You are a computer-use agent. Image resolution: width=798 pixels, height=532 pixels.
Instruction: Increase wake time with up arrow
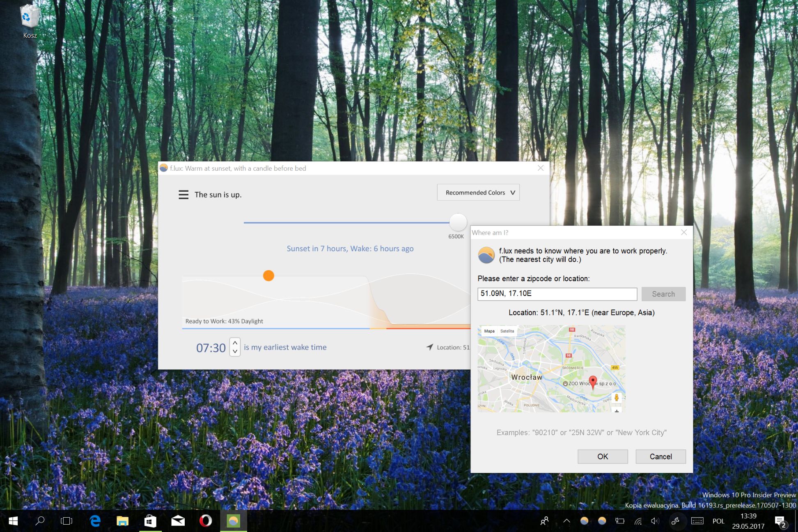click(x=235, y=343)
